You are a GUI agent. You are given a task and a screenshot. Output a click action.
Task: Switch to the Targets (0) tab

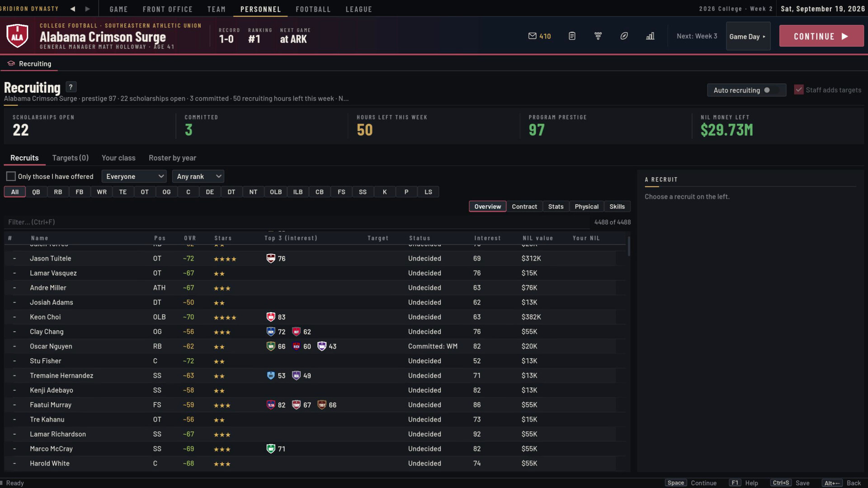[70, 158]
